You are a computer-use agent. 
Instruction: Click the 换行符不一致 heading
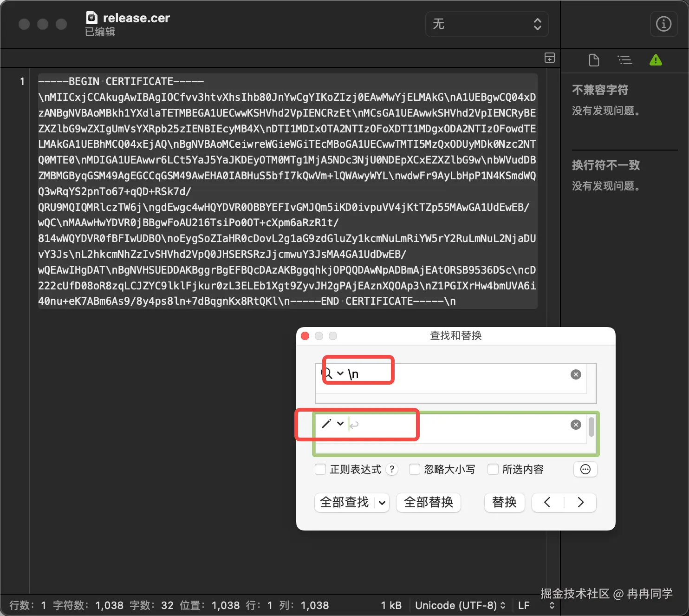pyautogui.click(x=606, y=165)
